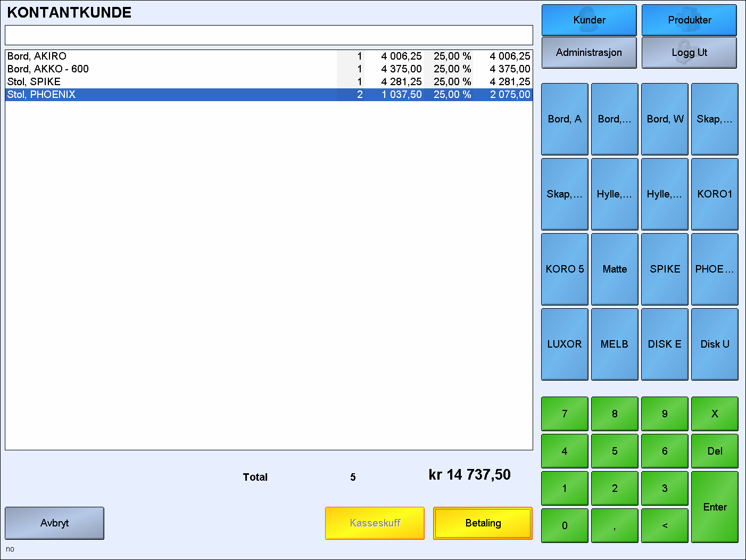Screen dimensions: 746x560
Task: Tap the '<' backspace key
Action: 665,525
